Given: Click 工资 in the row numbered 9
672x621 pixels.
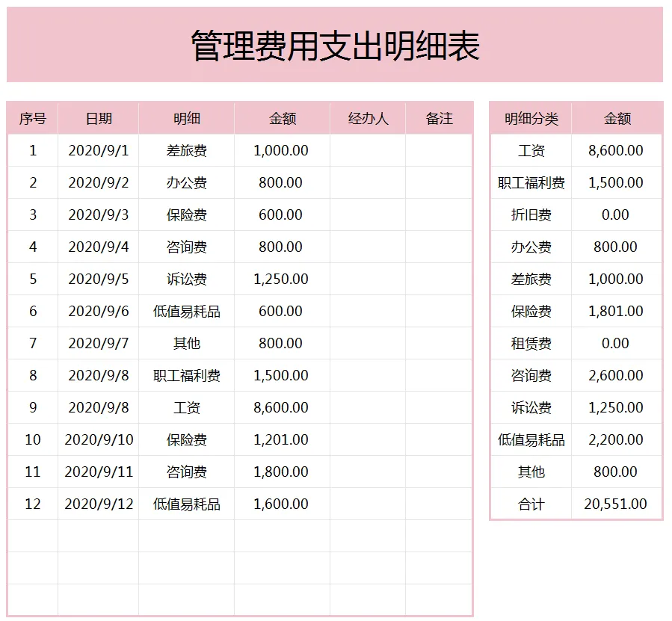Looking at the screenshot, I should point(186,407).
